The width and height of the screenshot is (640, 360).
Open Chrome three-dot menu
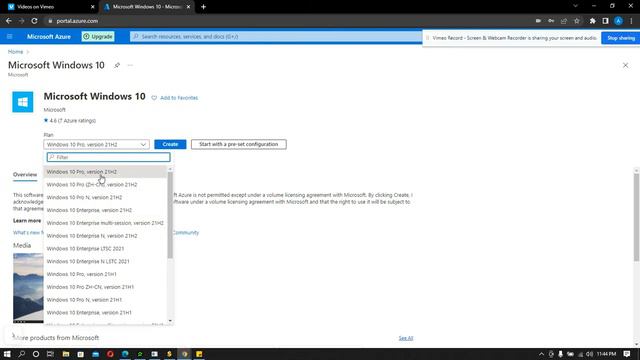pyautogui.click(x=631, y=21)
